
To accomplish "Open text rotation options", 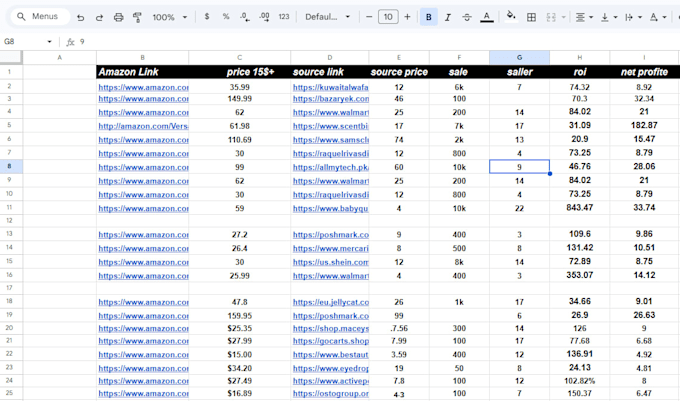I will pos(657,17).
